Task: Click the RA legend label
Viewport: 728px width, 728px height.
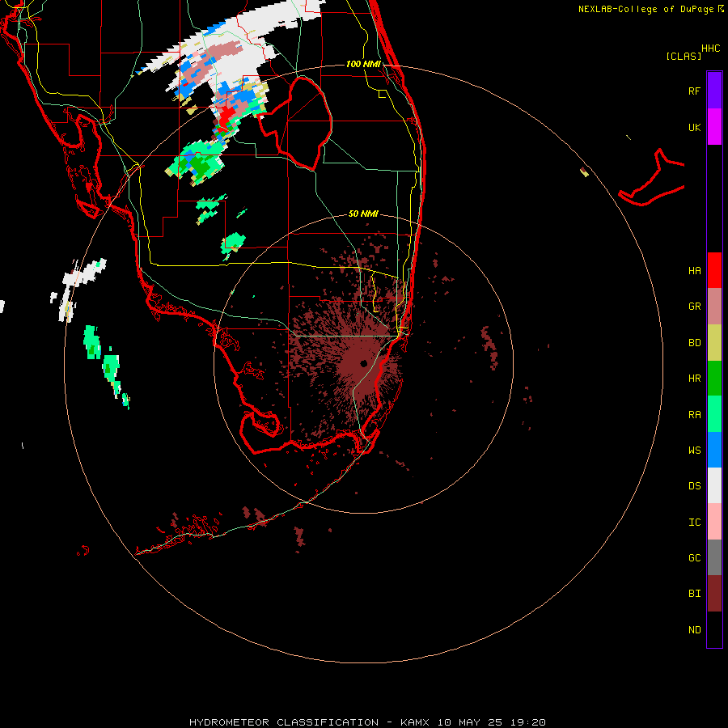Action: click(x=694, y=415)
